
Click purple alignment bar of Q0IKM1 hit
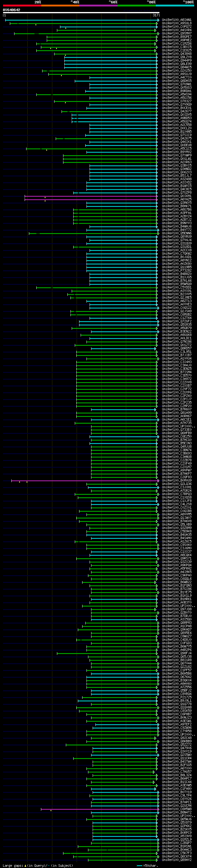91,196
